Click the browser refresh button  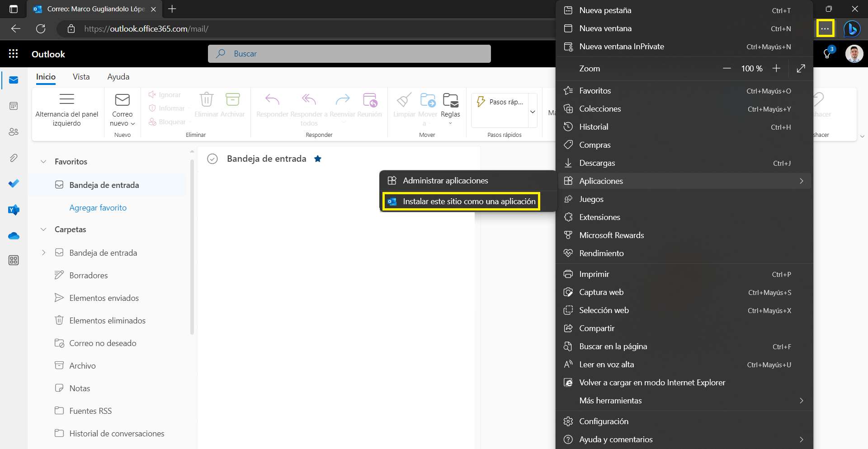point(41,28)
